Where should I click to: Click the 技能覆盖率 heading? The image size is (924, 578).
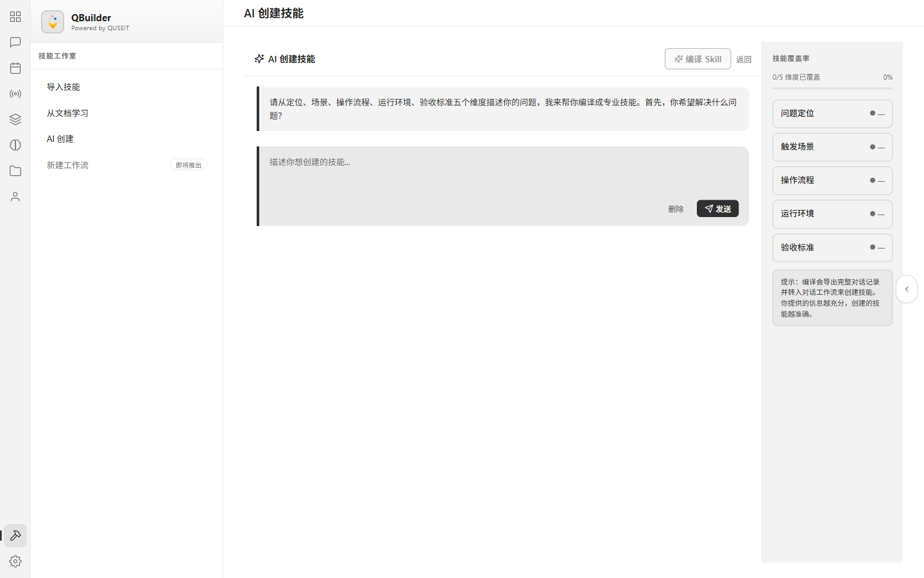pos(791,58)
